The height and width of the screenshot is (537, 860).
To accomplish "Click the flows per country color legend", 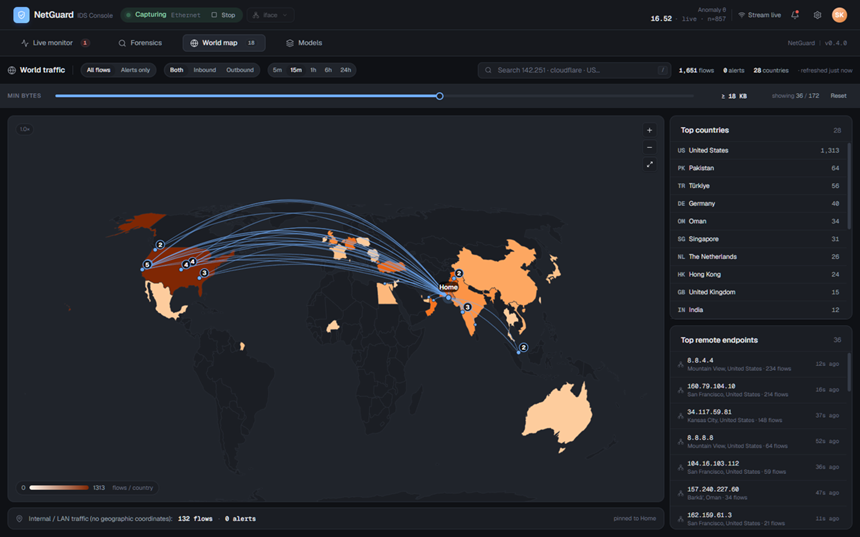I will [87, 488].
